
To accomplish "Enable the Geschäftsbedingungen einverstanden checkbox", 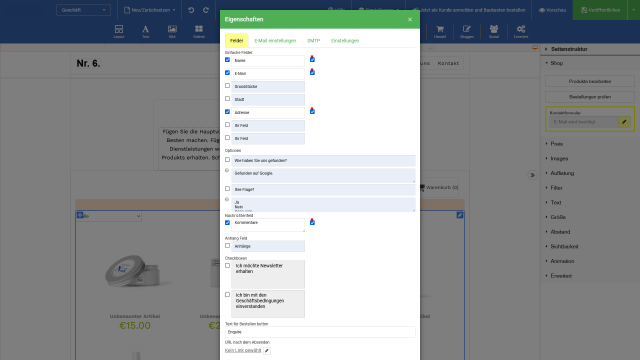I will 227,295.
